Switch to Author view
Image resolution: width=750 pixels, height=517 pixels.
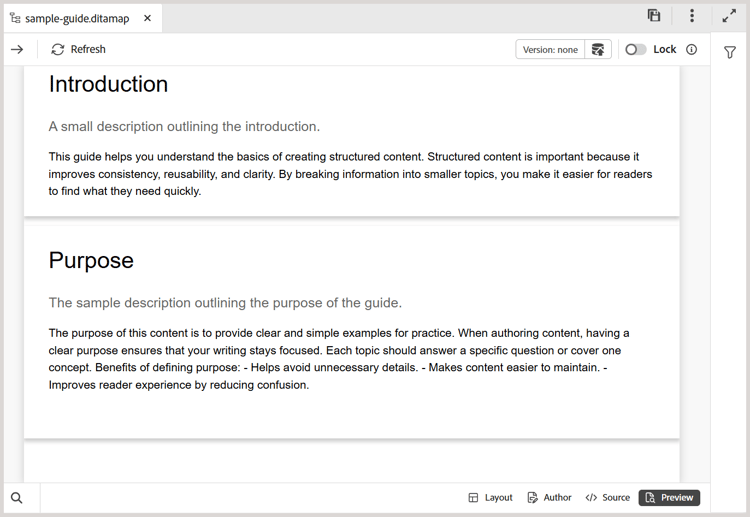[x=549, y=498]
